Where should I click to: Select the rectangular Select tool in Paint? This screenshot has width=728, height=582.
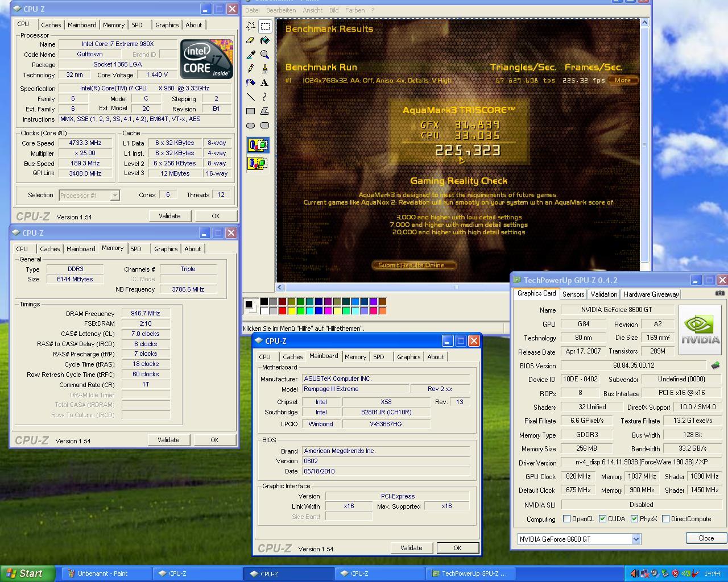point(265,26)
